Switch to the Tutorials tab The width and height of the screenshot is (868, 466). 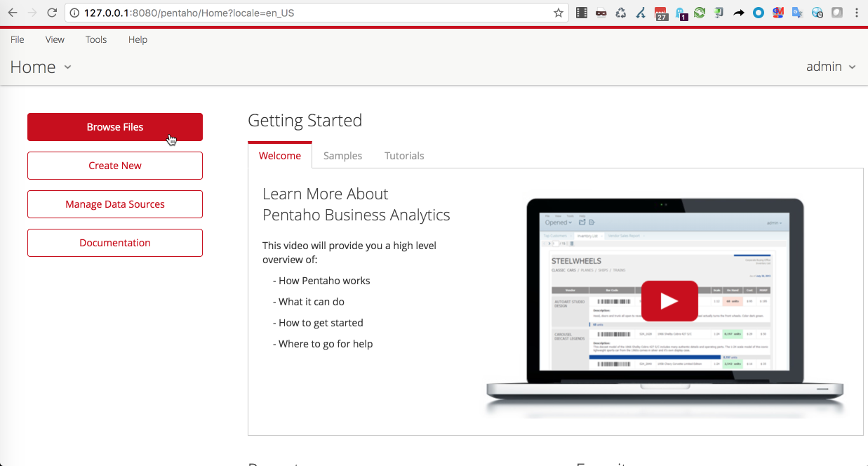click(404, 155)
